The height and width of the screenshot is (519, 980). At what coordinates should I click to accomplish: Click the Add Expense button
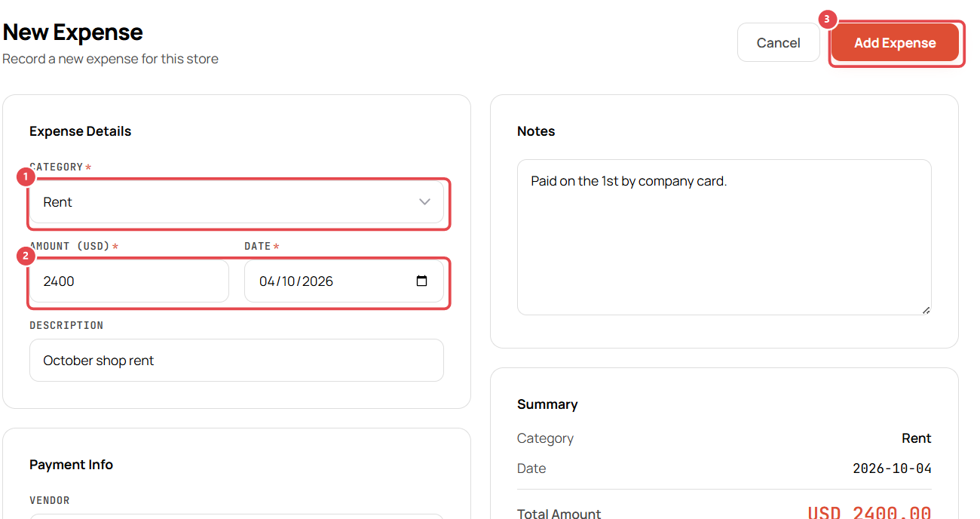click(895, 43)
